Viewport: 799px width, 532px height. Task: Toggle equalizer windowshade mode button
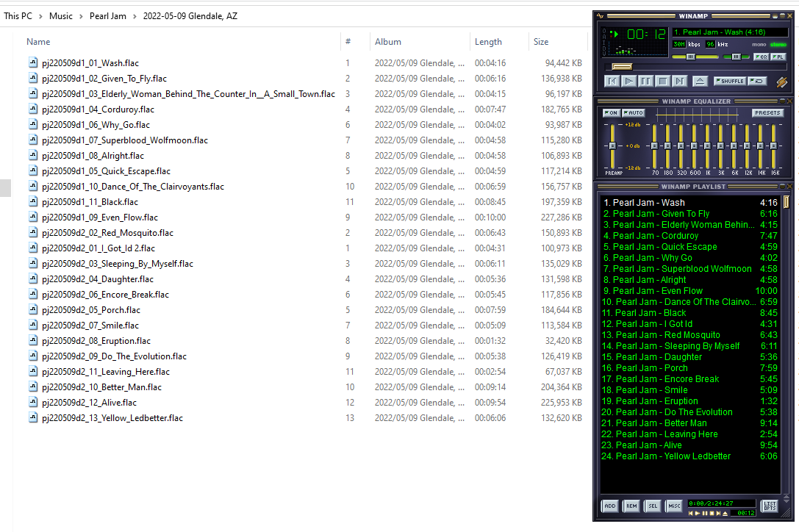(784, 101)
